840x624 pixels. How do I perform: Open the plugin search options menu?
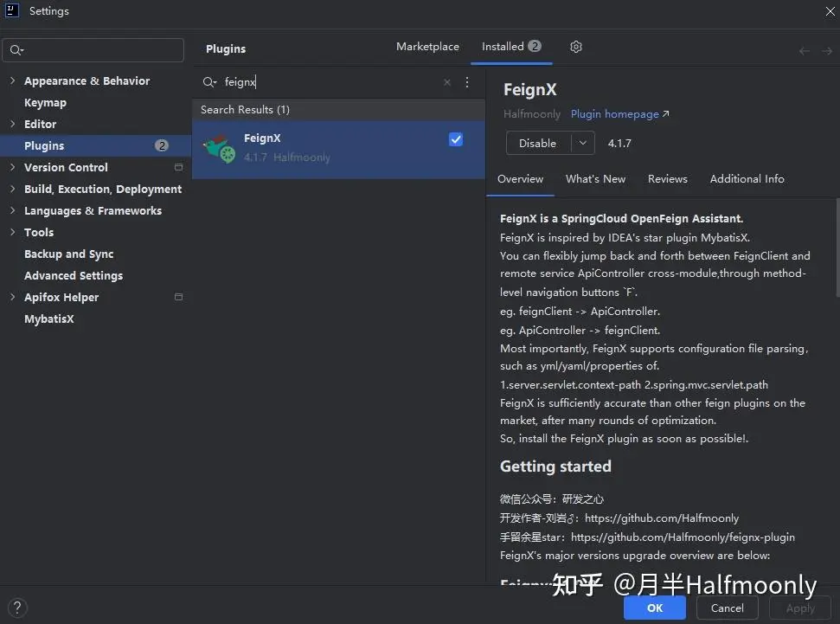[x=467, y=82]
